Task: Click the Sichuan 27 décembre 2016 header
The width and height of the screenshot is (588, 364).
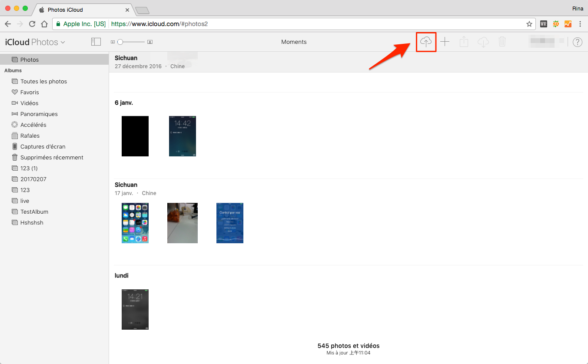Action: (x=150, y=62)
